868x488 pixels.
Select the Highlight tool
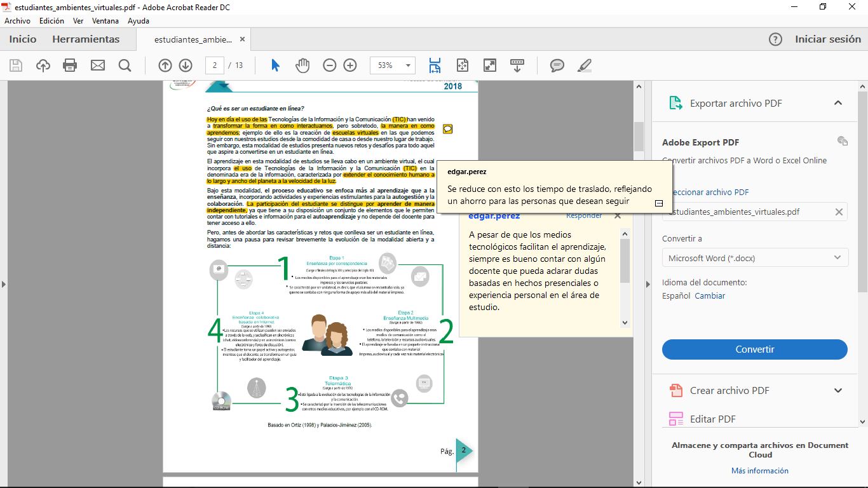pos(584,65)
